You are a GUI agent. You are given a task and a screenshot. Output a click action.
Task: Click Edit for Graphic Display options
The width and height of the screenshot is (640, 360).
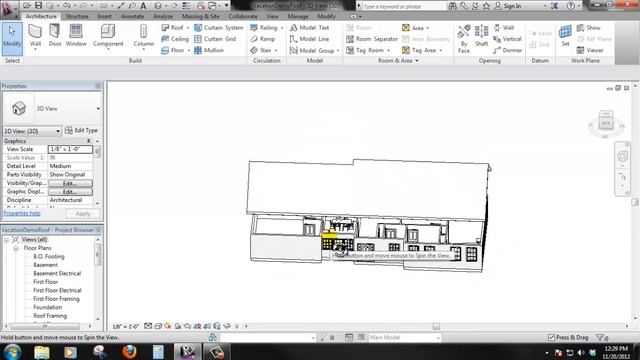(70, 192)
